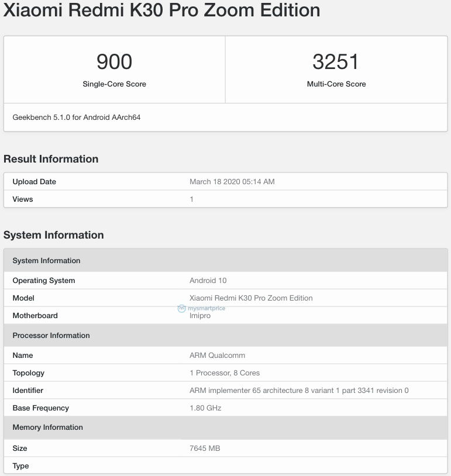
Task: Click the Motherboard row label
Action: point(35,316)
